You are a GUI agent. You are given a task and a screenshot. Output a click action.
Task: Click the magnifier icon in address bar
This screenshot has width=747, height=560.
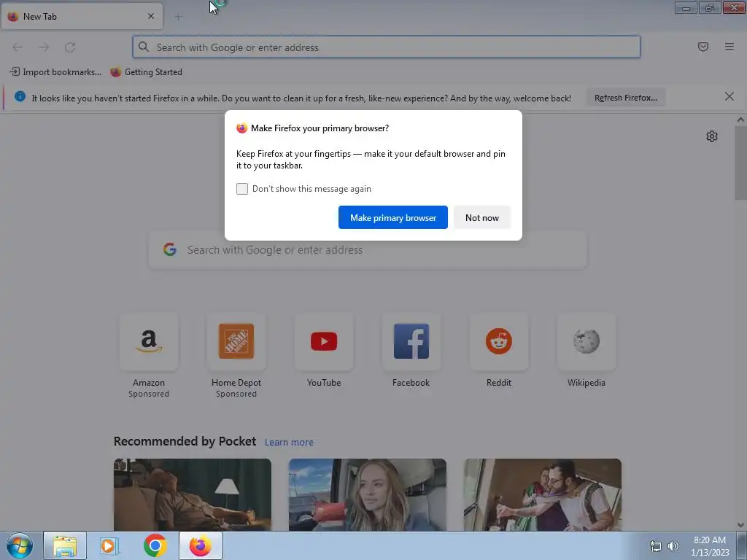coord(144,47)
